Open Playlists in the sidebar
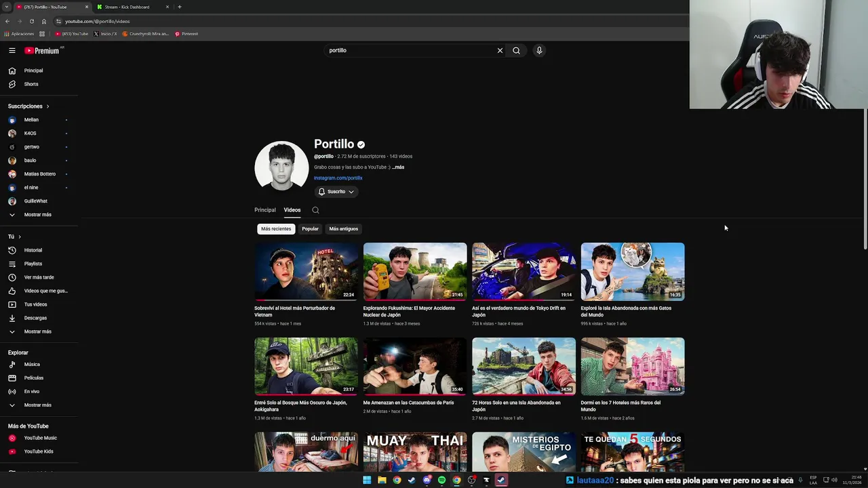Image resolution: width=868 pixels, height=488 pixels. [39, 264]
